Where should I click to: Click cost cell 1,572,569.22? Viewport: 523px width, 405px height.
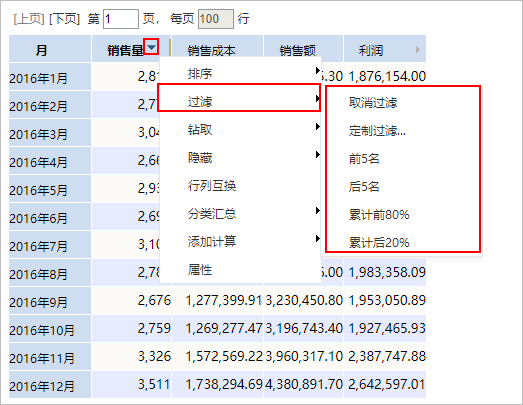(x=217, y=357)
